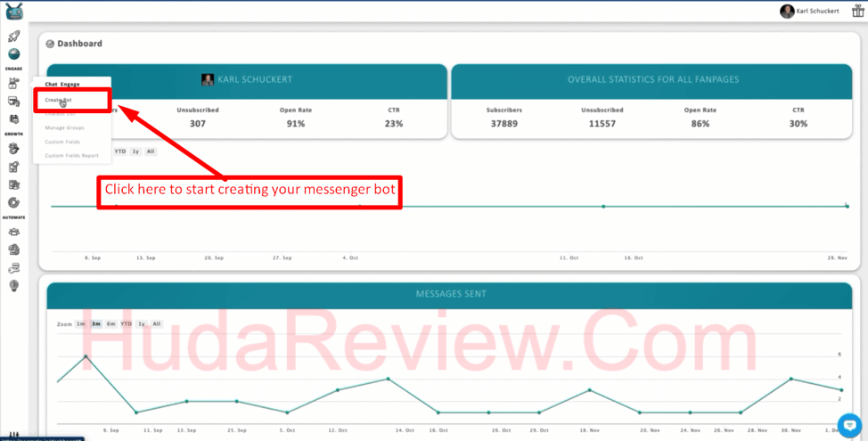Zoom Messages Sent chart to All

157,323
